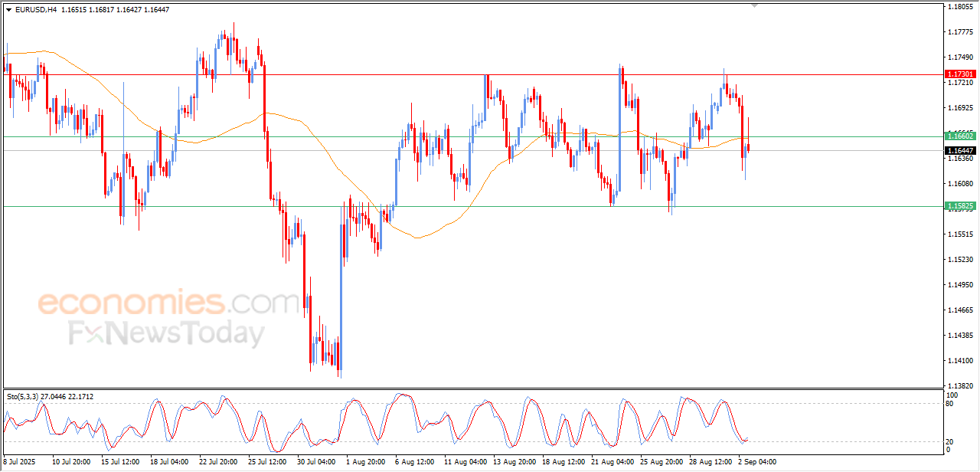Viewport: 980px width, 472px height.
Task: Click the green 1.15825 price level label
Action: point(961,206)
